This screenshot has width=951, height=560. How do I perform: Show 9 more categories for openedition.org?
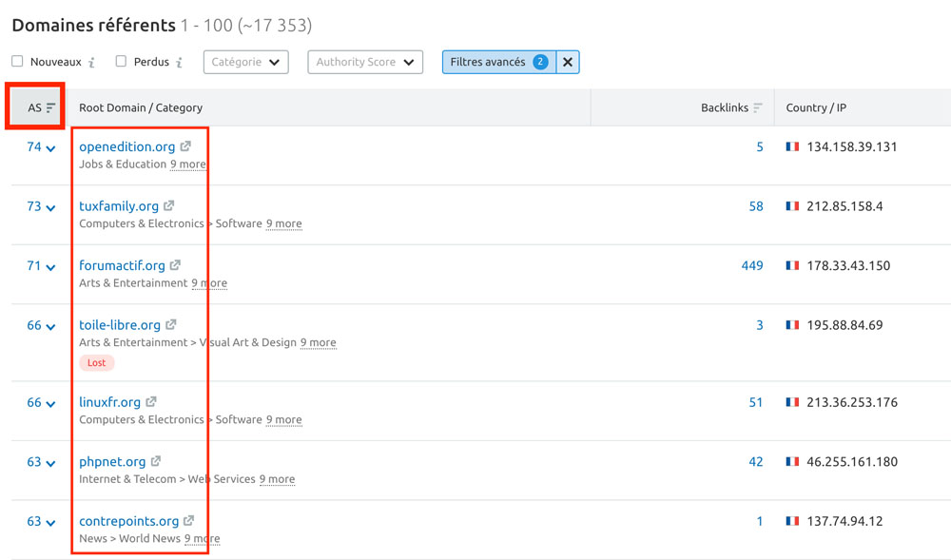[188, 164]
